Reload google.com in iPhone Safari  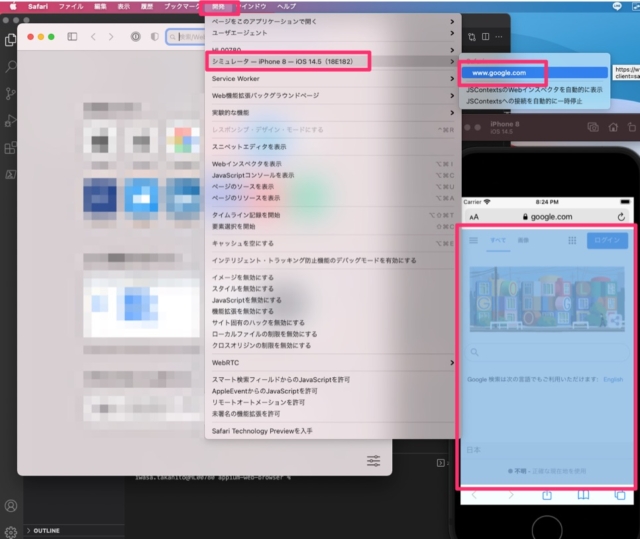(x=621, y=217)
